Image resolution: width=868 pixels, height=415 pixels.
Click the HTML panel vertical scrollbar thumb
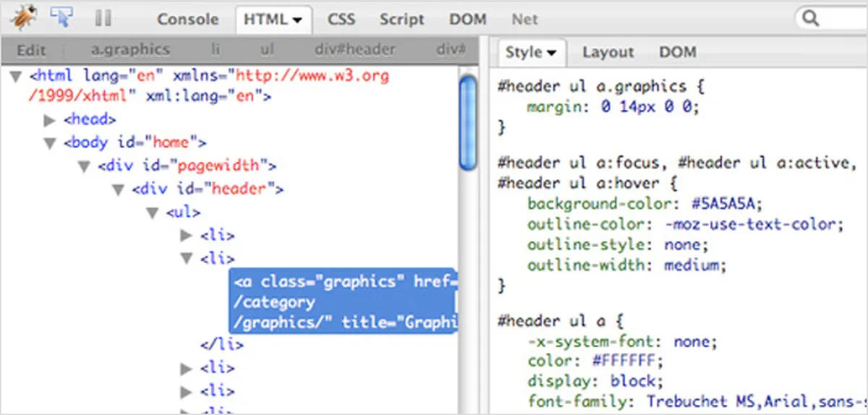pos(468,123)
